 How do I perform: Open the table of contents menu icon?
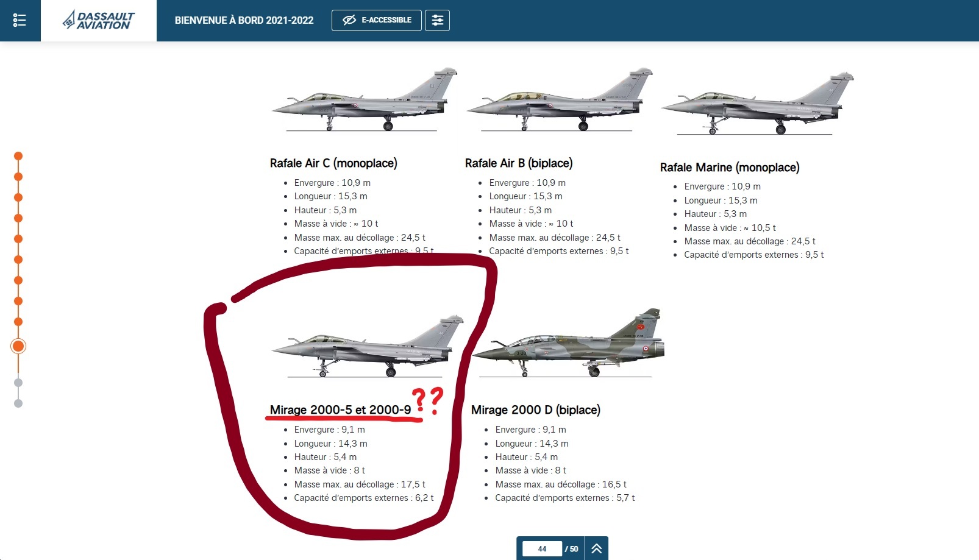(20, 20)
